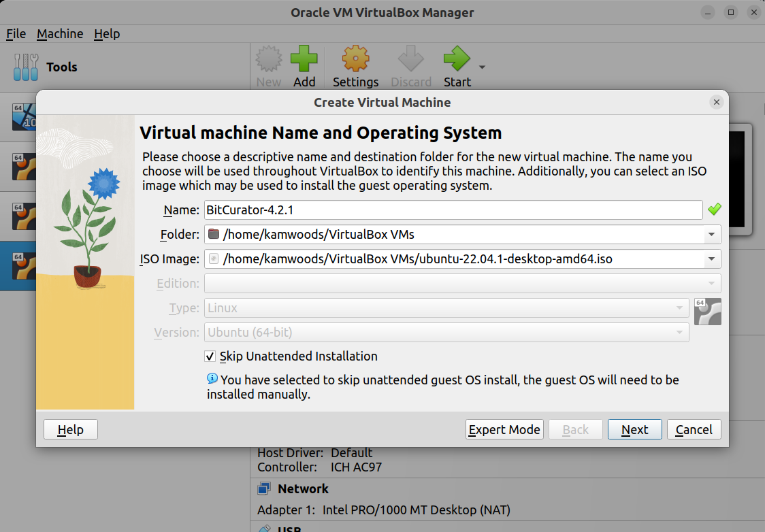Click the folder icon in the Folder field

[x=214, y=234]
